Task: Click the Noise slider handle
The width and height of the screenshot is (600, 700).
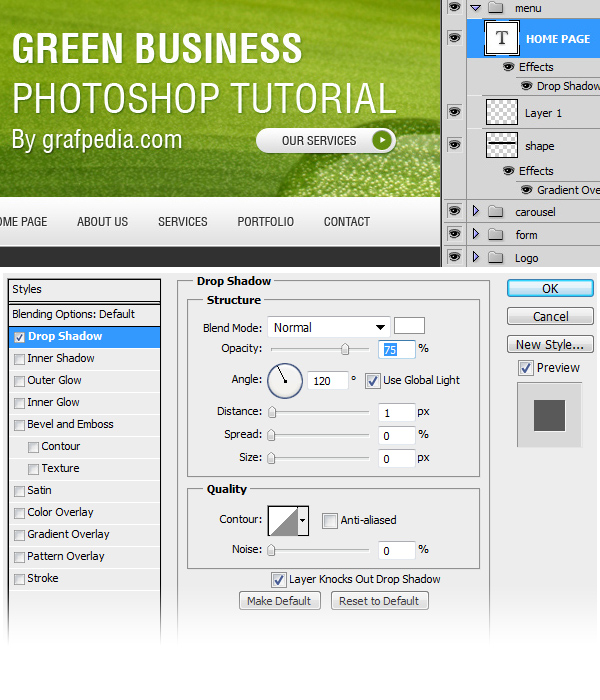Action: tap(271, 550)
